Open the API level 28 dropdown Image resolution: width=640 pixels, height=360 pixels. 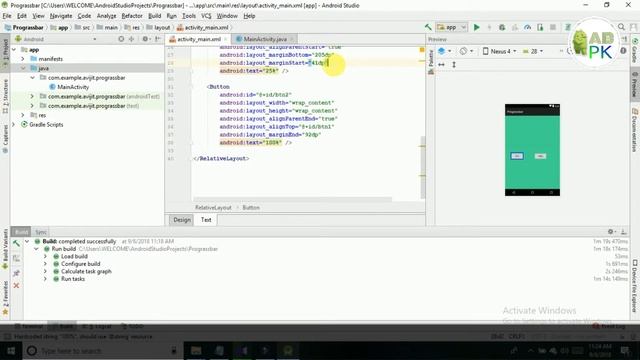(533, 51)
